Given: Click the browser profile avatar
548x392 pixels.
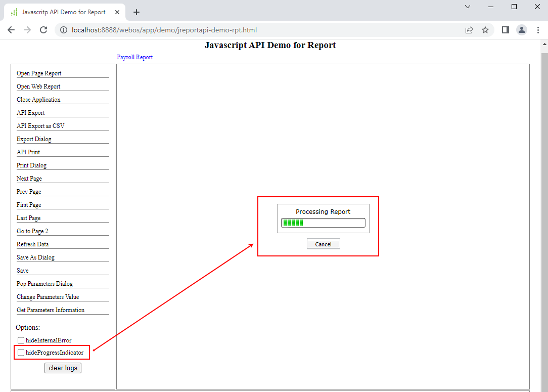Looking at the screenshot, I should point(522,30).
